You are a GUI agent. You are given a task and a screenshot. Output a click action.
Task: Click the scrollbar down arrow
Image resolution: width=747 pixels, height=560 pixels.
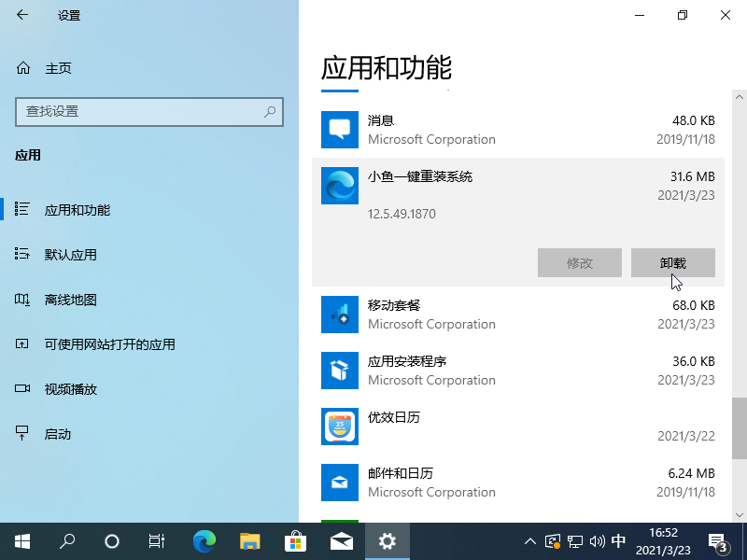pyautogui.click(x=739, y=515)
